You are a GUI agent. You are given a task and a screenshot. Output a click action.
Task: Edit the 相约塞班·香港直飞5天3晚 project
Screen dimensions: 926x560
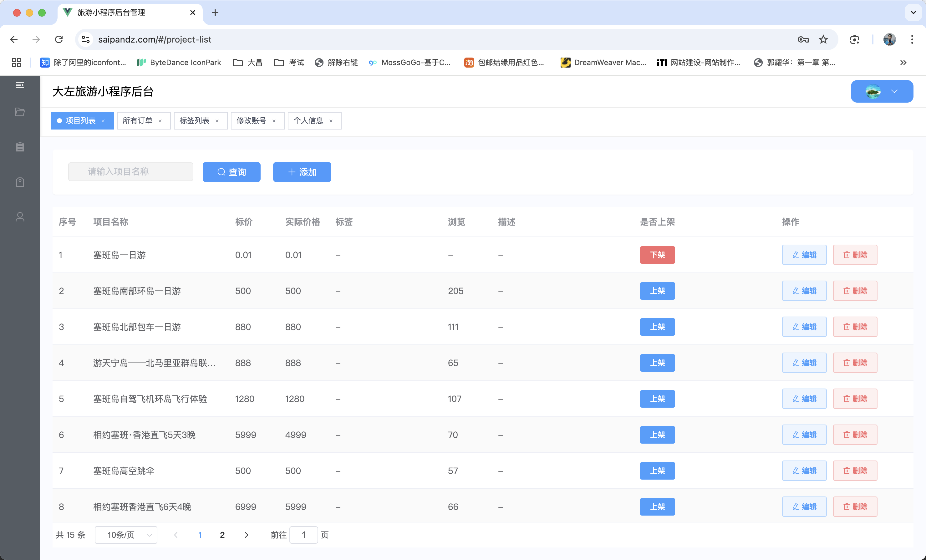(x=804, y=435)
